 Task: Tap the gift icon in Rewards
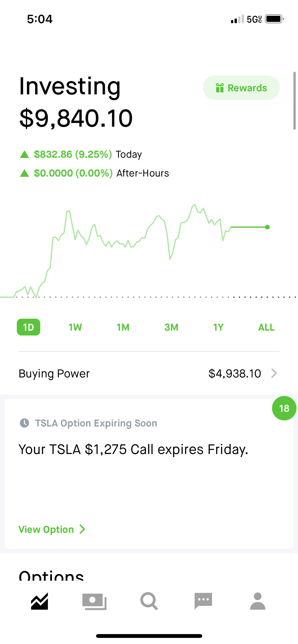tap(220, 88)
